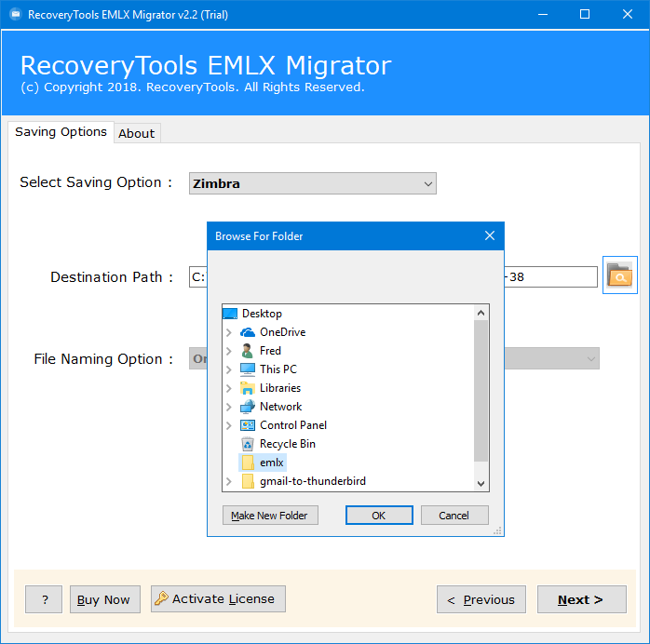Expand the Fred tree node

coord(229,351)
